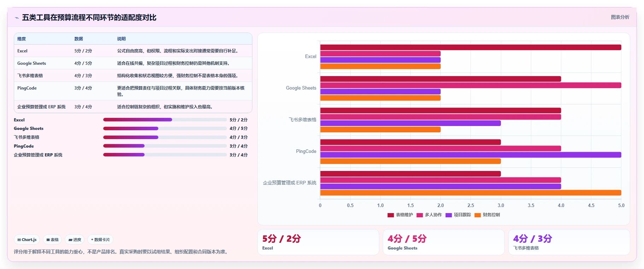Viewport: 644px width, 269px height.
Task: Click the 数据 column header
Action: tap(78, 39)
